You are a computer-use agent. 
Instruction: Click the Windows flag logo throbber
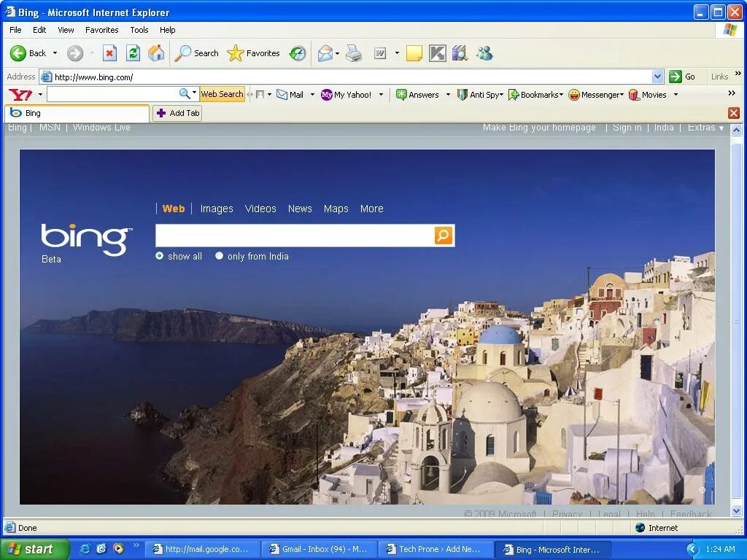click(729, 30)
